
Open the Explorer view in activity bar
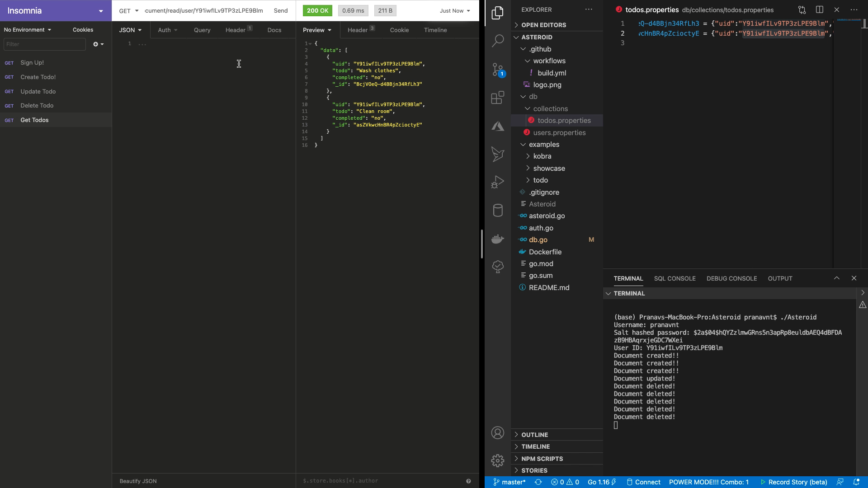click(x=498, y=13)
